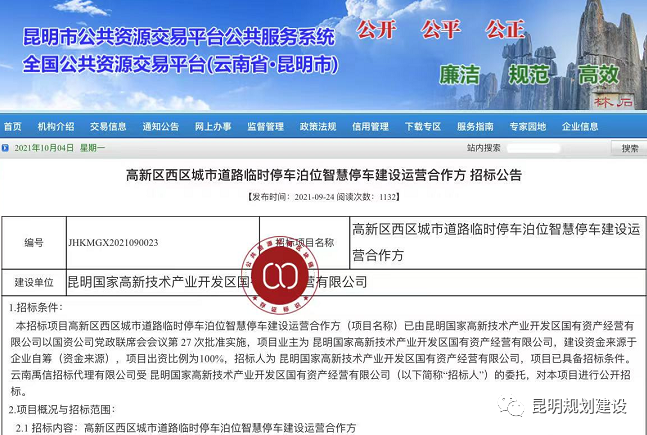Open the 信用管理 menu item
This screenshot has height=435, width=647.
370,127
